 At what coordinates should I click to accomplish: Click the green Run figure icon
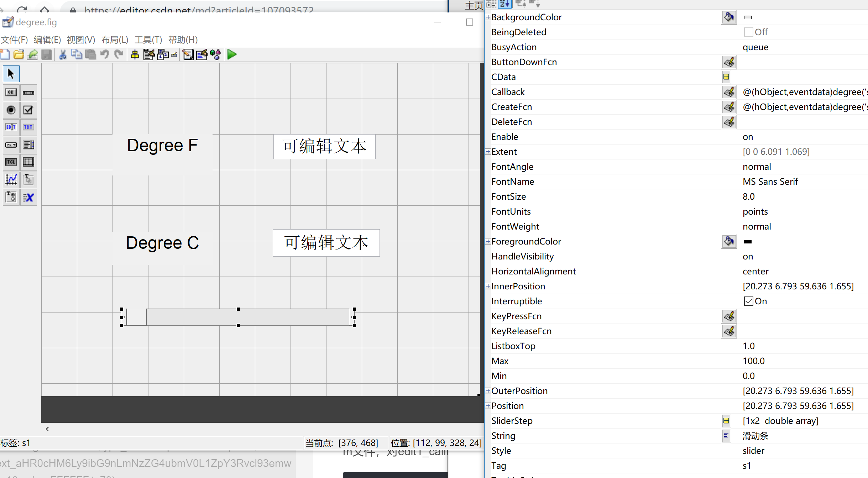click(x=232, y=54)
